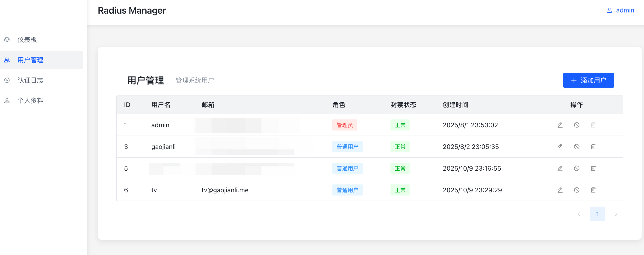644x255 pixels.
Task: Click creation time 2025/10/9 23:29:29
Action: 472,190
